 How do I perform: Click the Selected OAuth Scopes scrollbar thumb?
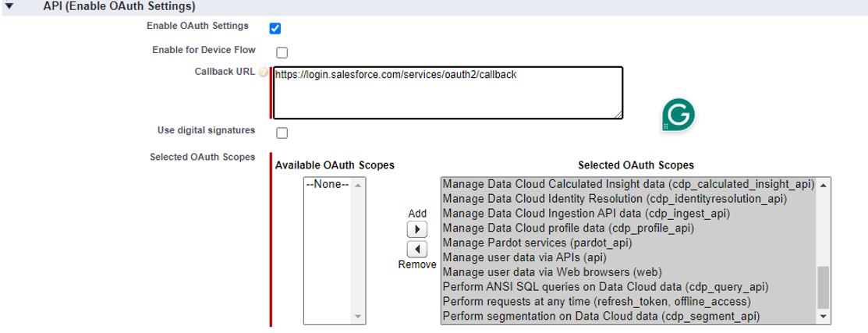(824, 286)
